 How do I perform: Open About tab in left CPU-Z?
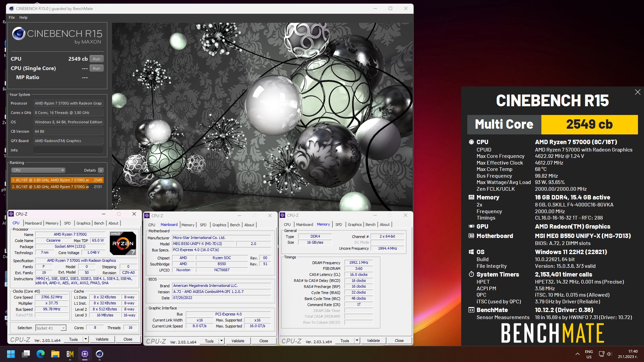coord(113,223)
